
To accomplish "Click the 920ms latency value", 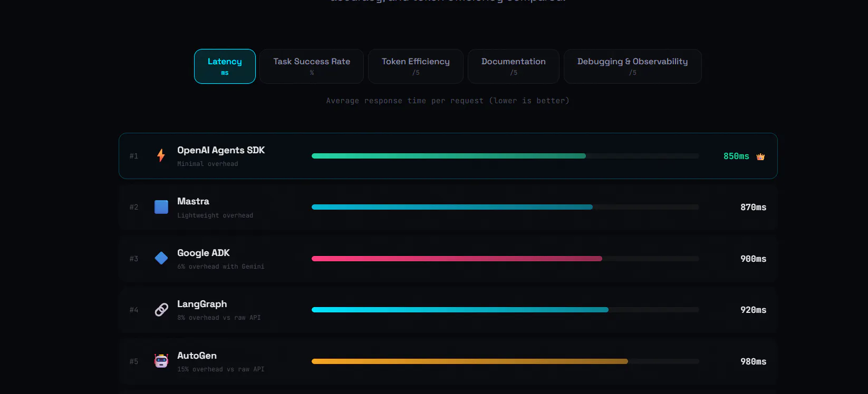I will click(753, 310).
